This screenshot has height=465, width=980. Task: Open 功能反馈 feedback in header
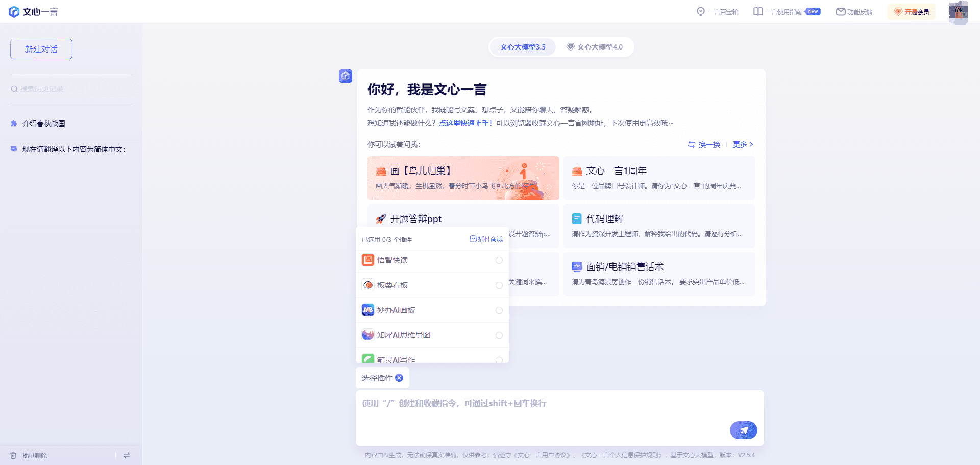point(854,12)
